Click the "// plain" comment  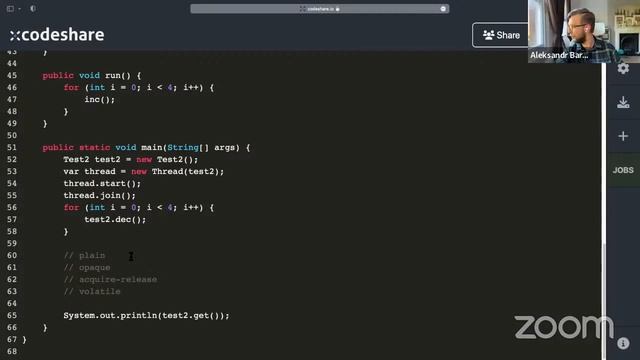point(84,256)
